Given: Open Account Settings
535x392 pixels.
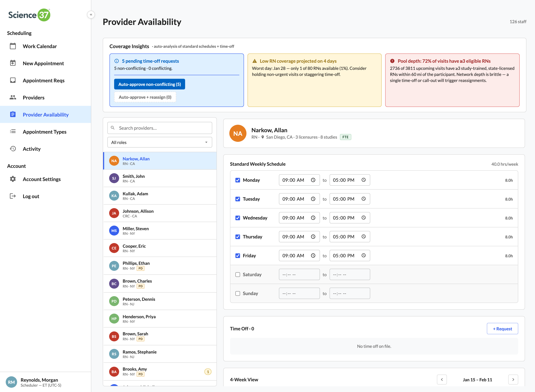Looking at the screenshot, I should click(x=46, y=179).
